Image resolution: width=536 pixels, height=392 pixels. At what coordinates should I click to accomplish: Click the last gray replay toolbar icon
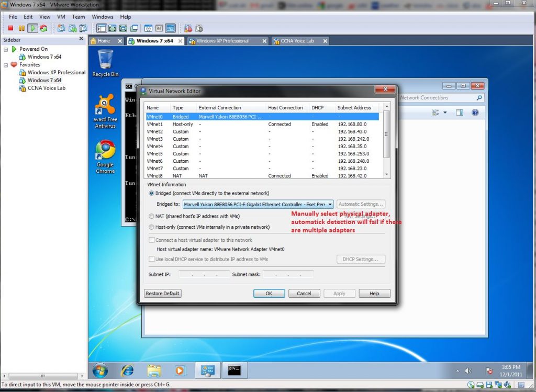pyautogui.click(x=199, y=28)
